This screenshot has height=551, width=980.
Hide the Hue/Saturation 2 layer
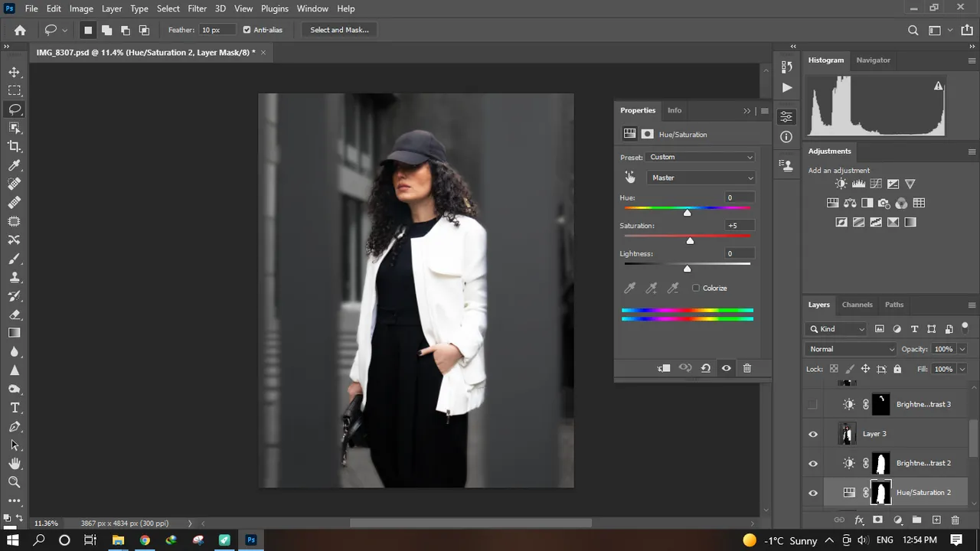tap(813, 493)
